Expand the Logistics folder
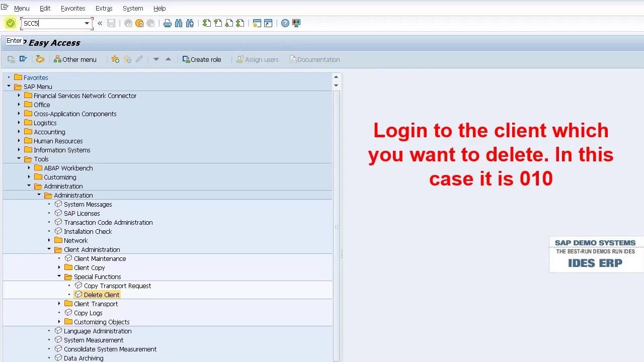The height and width of the screenshot is (362, 644). (x=19, y=123)
